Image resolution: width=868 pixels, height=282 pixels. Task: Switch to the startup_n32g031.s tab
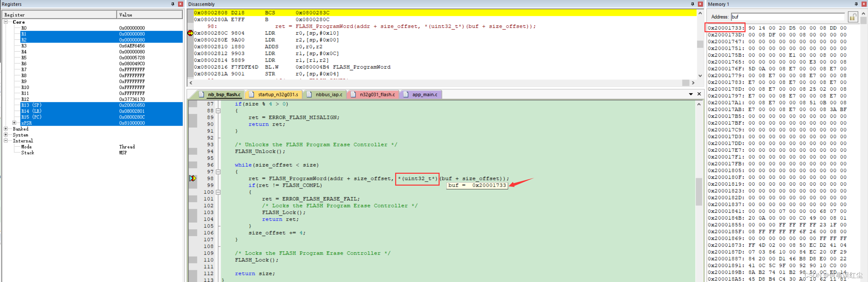[x=274, y=95]
